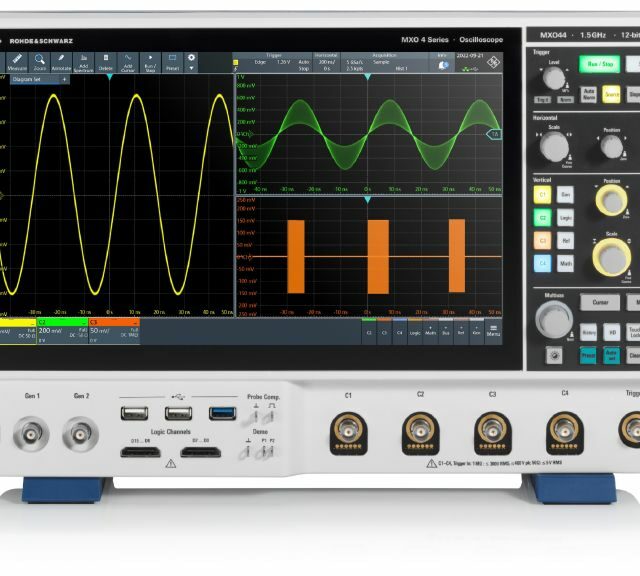
Task: Toggle channel C2 green button
Action: [x=542, y=216]
